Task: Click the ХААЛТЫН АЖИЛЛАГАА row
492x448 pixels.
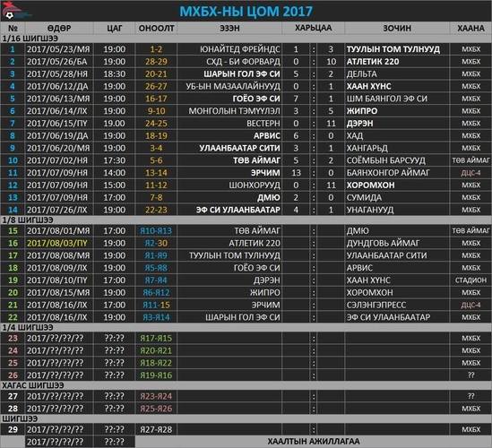Action: tap(313, 442)
